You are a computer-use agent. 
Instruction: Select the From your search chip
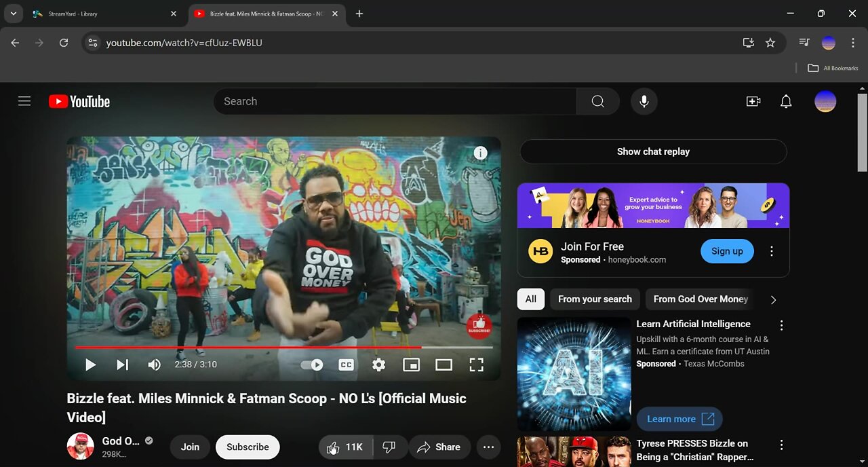tap(595, 299)
